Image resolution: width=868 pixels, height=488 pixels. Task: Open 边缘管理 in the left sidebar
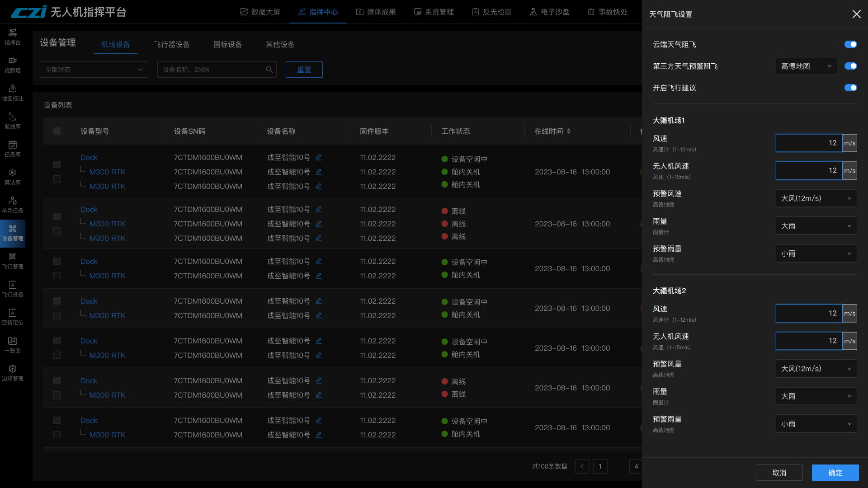12,373
